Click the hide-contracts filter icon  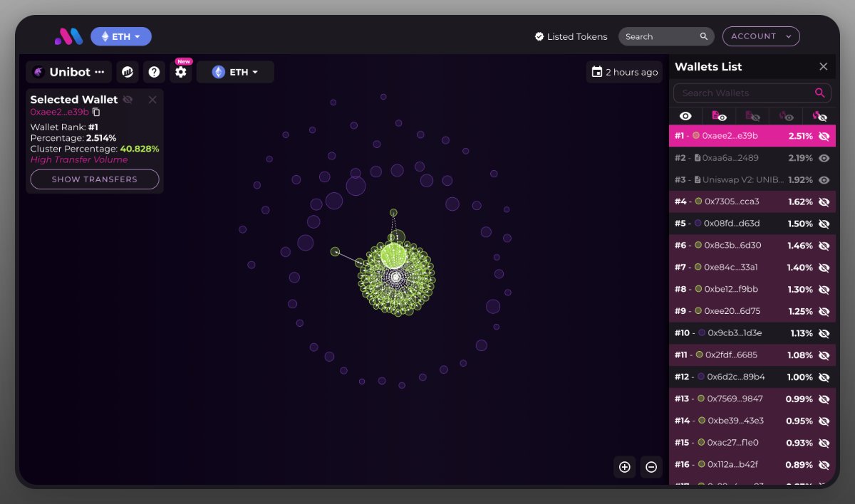pyautogui.click(x=752, y=116)
